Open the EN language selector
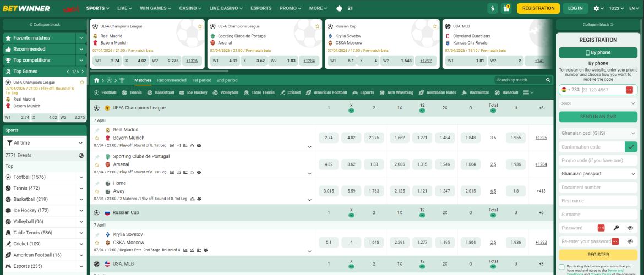The image size is (644, 275). pos(634,8)
